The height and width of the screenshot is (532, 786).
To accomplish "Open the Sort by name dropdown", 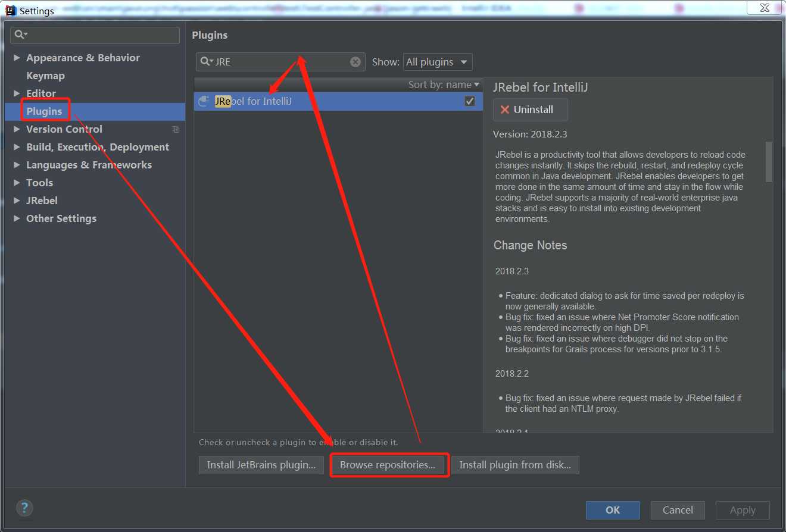I will [444, 85].
